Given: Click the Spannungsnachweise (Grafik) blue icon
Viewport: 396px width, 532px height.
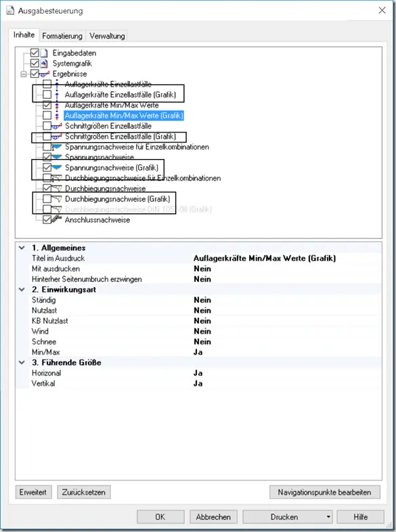Looking at the screenshot, I should coord(57,168).
